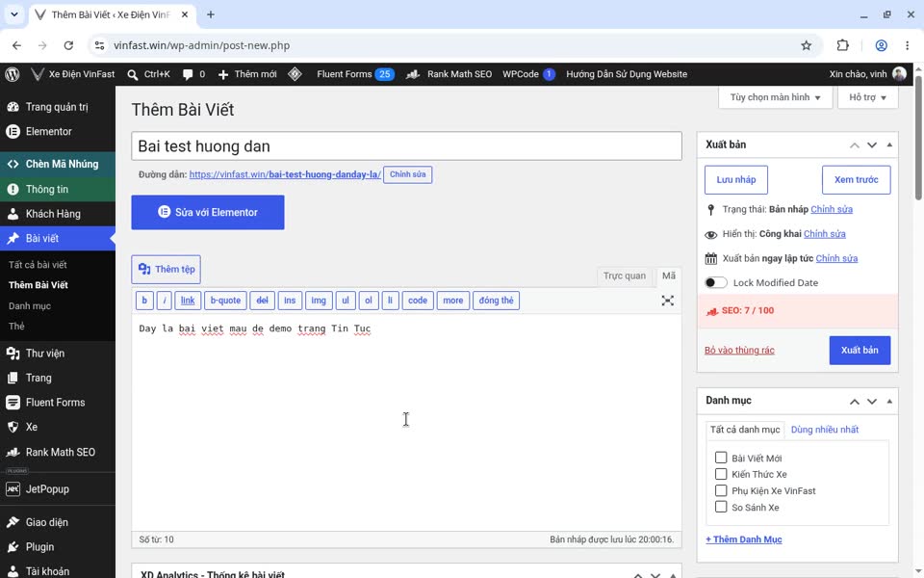Collapse the Xuất bản panel triangle
This screenshot has width=924, height=578.
889,145
